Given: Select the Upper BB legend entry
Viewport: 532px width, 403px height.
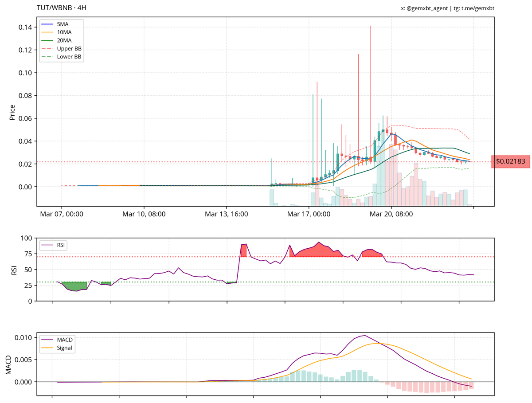Looking at the screenshot, I should [61, 48].
